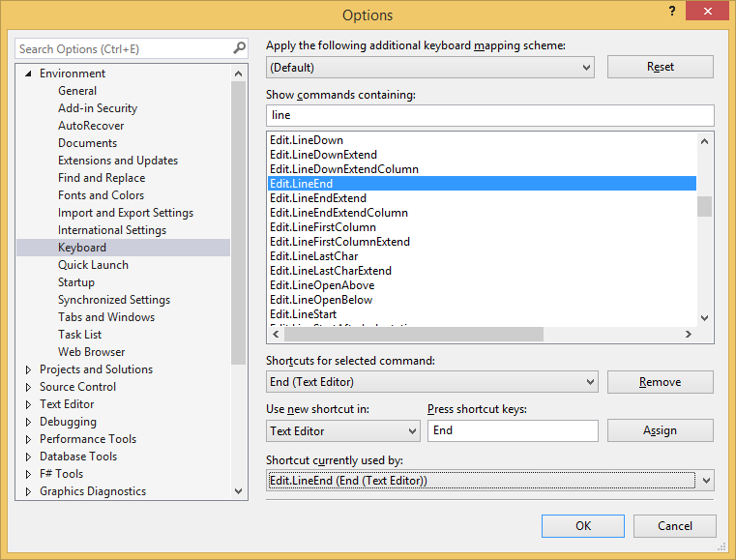The image size is (736, 560).
Task: Click command list scroll down arrow
Action: click(x=704, y=318)
